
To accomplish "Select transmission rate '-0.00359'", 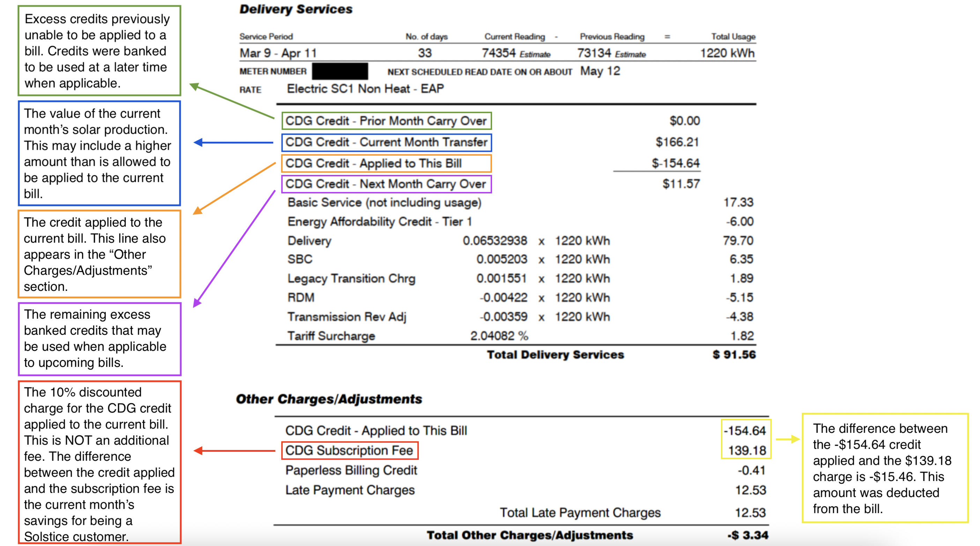I will pyautogui.click(x=503, y=317).
